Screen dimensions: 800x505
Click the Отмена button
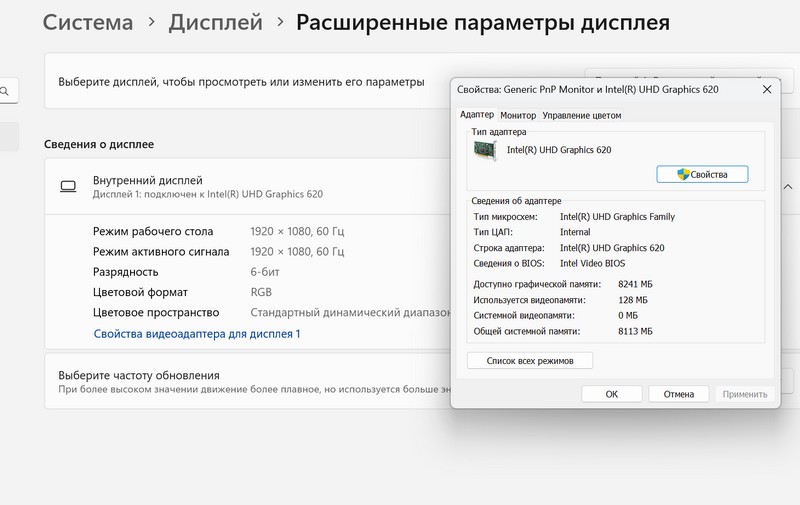tap(677, 394)
